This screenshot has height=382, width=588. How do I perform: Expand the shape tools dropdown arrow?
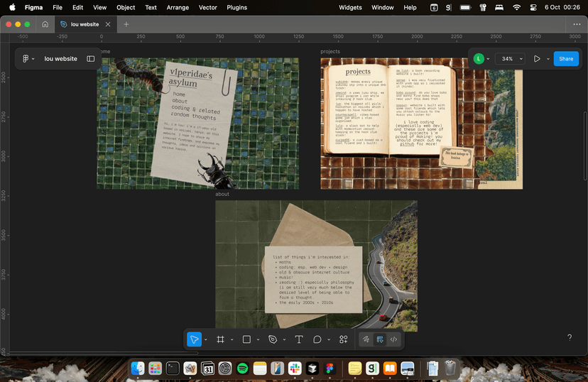tap(258, 340)
